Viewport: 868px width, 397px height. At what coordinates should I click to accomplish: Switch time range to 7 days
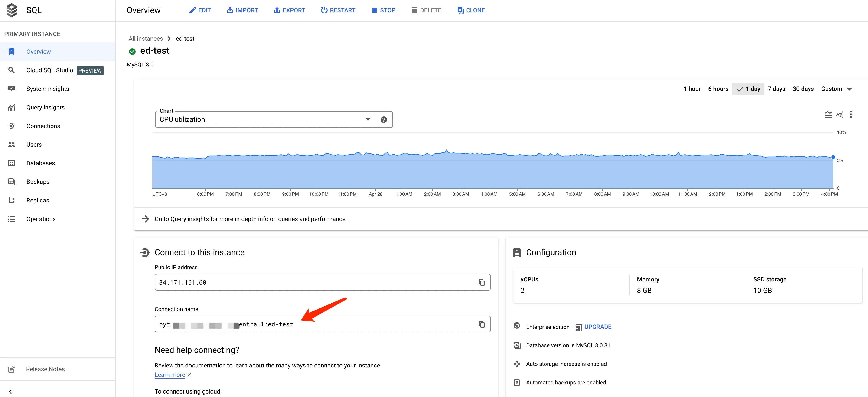[x=776, y=89]
